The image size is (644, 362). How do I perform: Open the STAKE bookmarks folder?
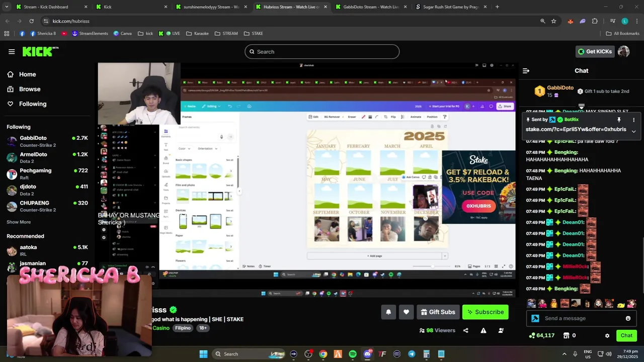pos(254,34)
